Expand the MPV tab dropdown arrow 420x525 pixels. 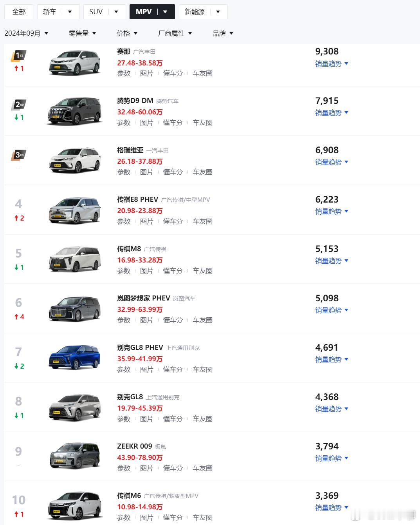tap(165, 12)
